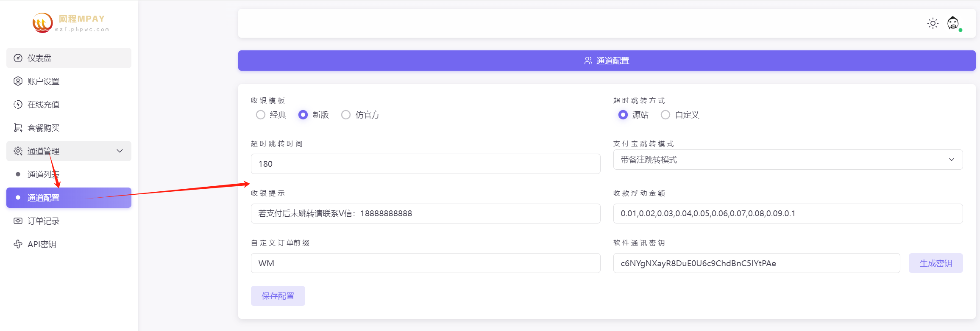Choose 自定义 timeout redirect method
The height and width of the screenshot is (331, 980).
pos(665,115)
